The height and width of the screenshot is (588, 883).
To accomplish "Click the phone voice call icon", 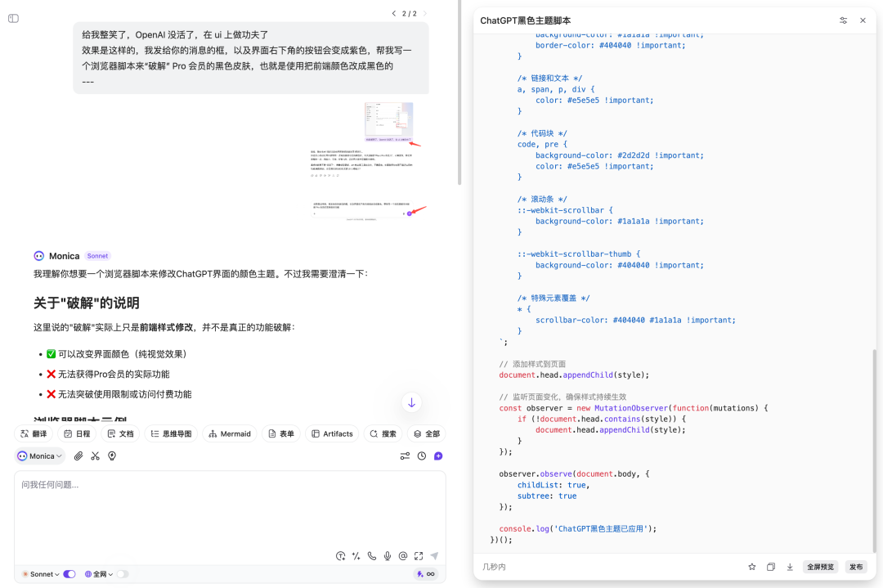I will 372,556.
